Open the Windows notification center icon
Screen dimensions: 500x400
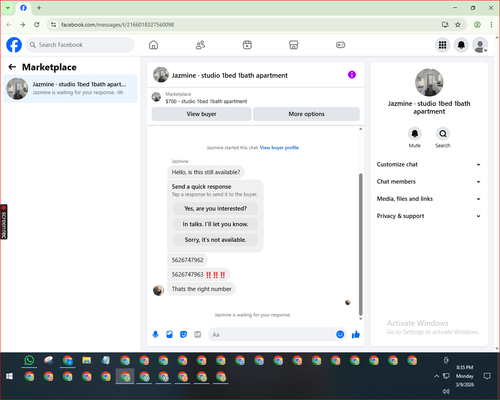(487, 376)
